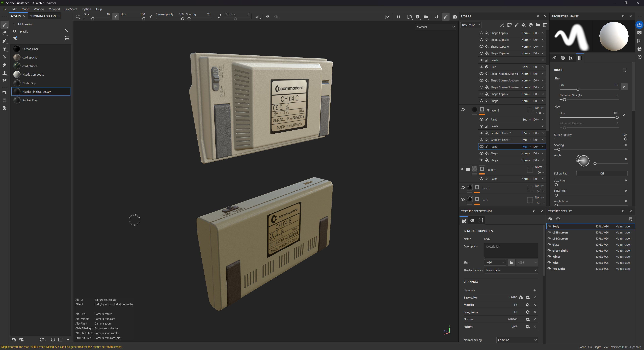Image resolution: width=644 pixels, height=350 pixels.
Task: Adjust the brush Angle dial
Action: tap(583, 161)
